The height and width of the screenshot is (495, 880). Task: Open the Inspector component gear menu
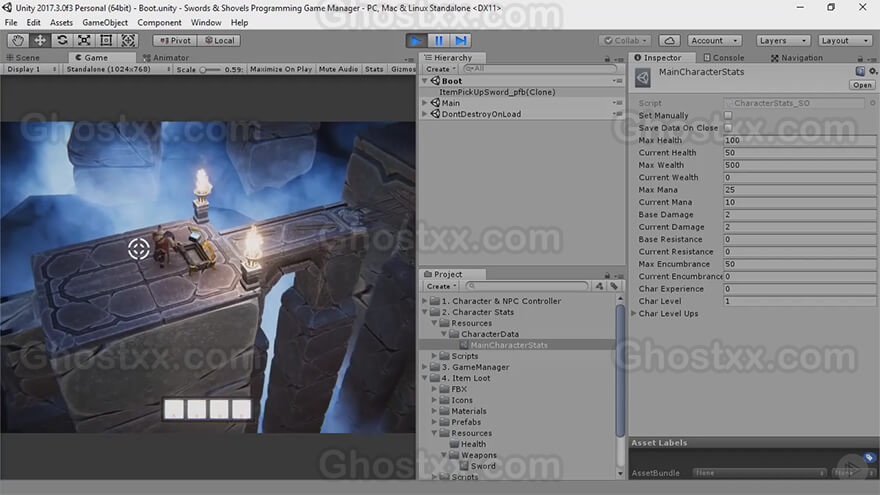[873, 71]
